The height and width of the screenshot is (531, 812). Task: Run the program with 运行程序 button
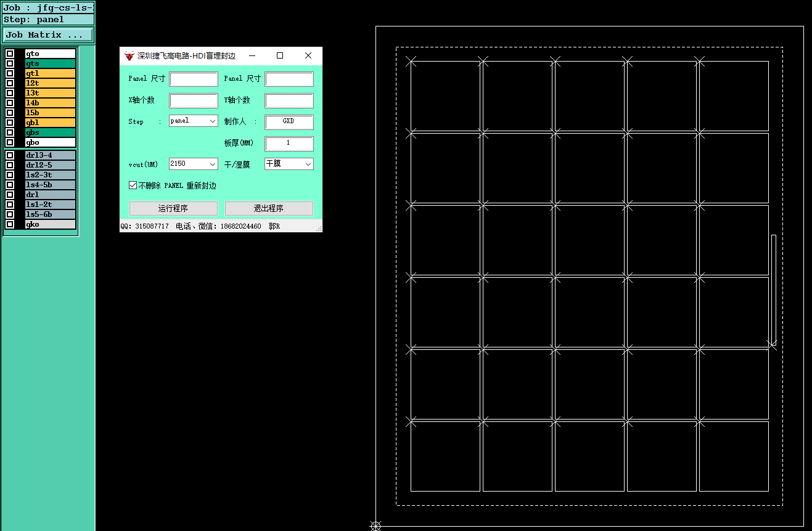point(173,208)
